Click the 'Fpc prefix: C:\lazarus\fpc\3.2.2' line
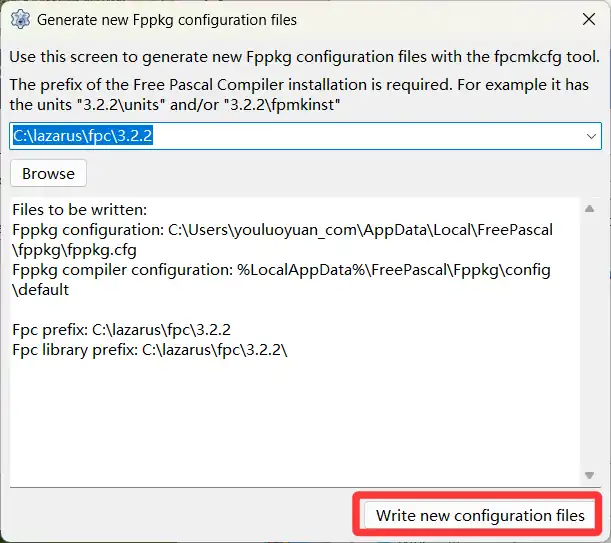 (122, 330)
